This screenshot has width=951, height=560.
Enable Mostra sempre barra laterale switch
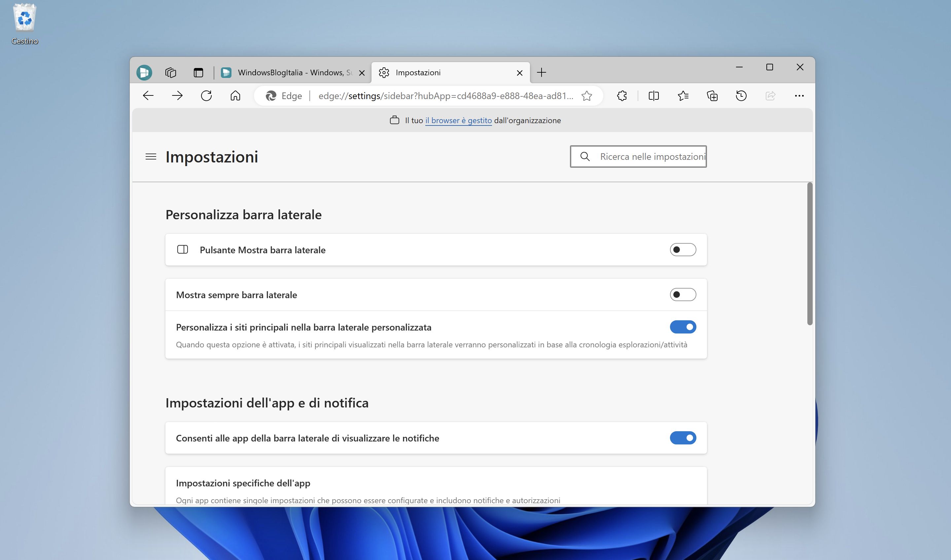pos(683,295)
